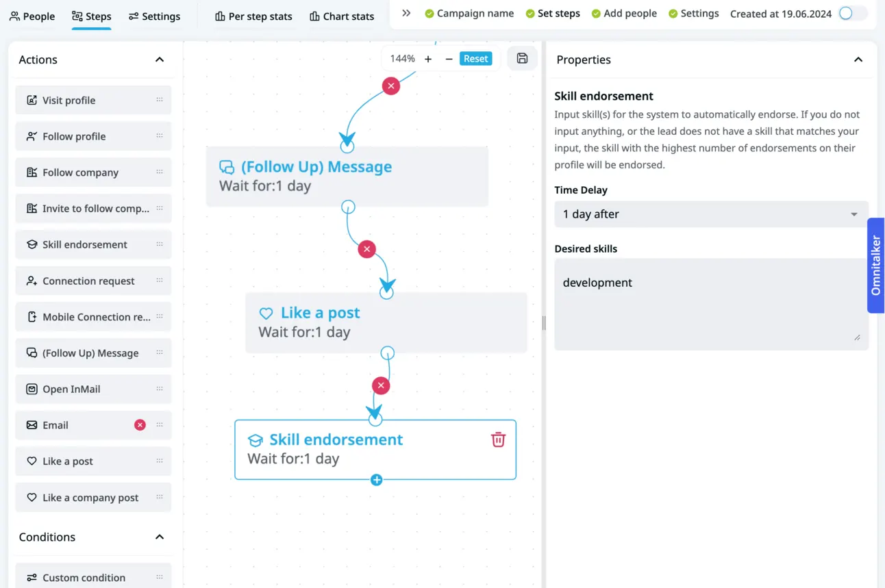Select the Like a post node on canvas
Viewport: 885px width, 588px height.
386,322
